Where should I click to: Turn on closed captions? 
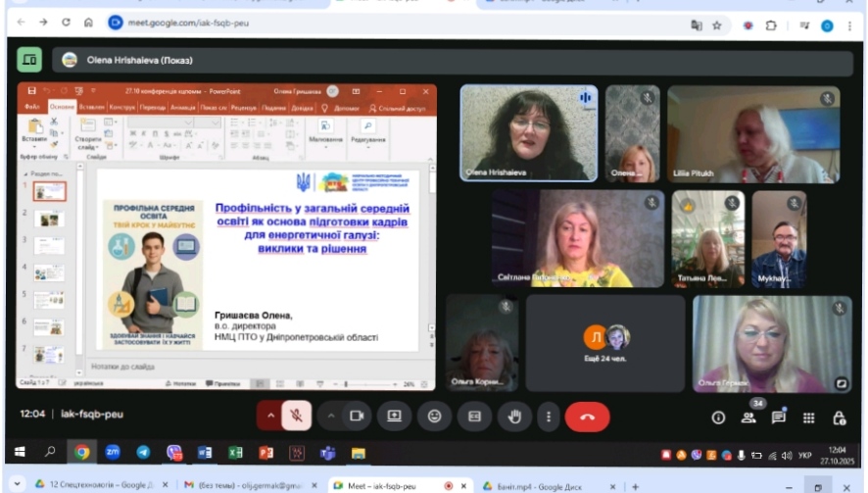474,416
